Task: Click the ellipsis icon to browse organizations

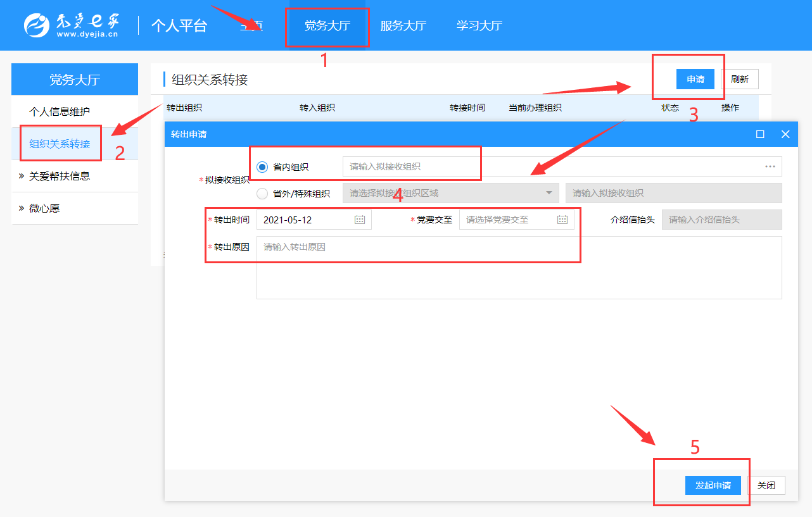Action: [x=770, y=166]
